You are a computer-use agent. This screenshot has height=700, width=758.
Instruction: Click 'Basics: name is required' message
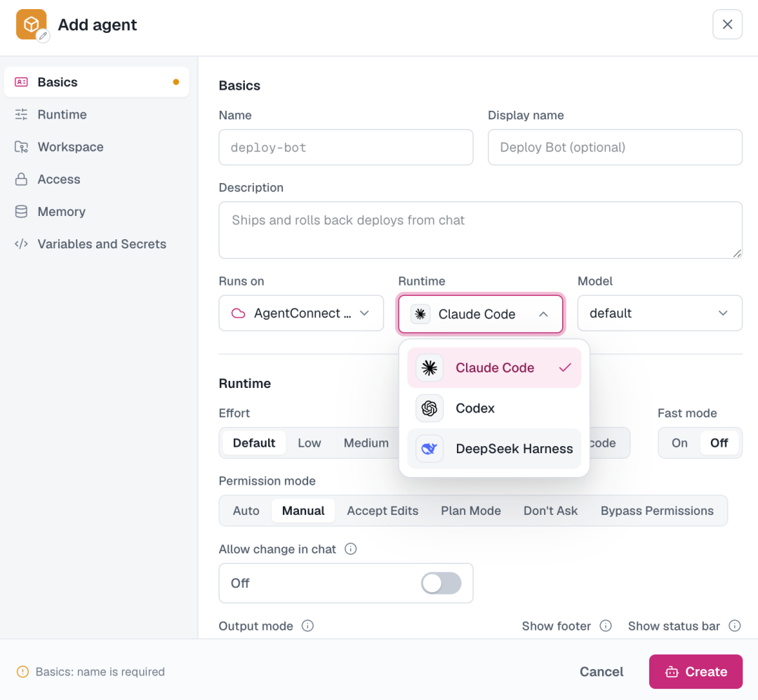pyautogui.click(x=100, y=671)
